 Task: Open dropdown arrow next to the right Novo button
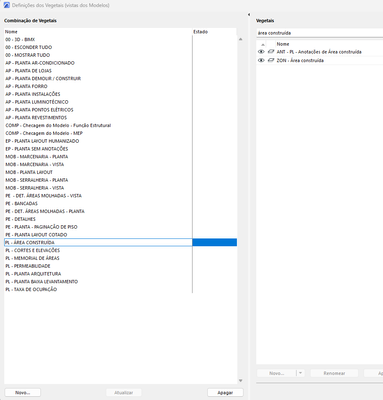click(300, 373)
